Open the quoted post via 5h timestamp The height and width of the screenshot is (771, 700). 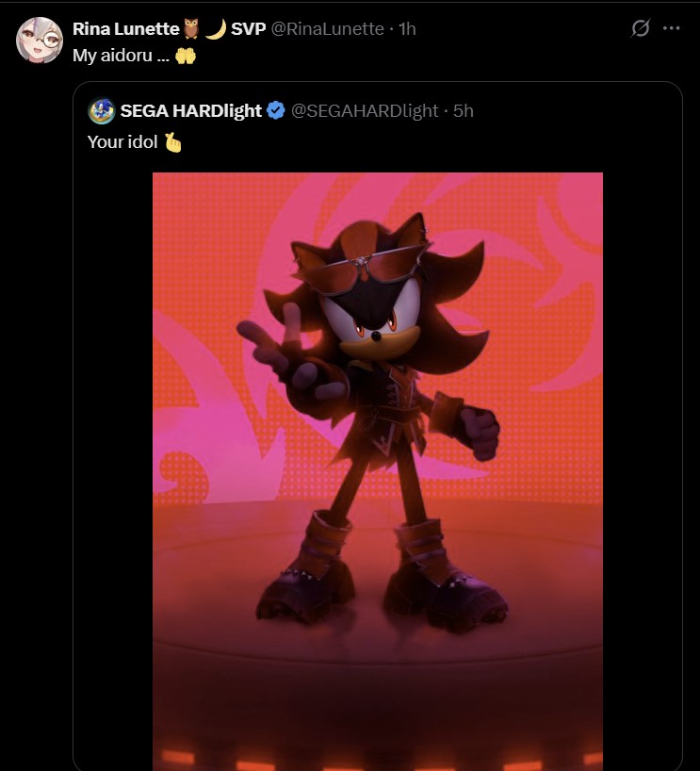coord(464,111)
